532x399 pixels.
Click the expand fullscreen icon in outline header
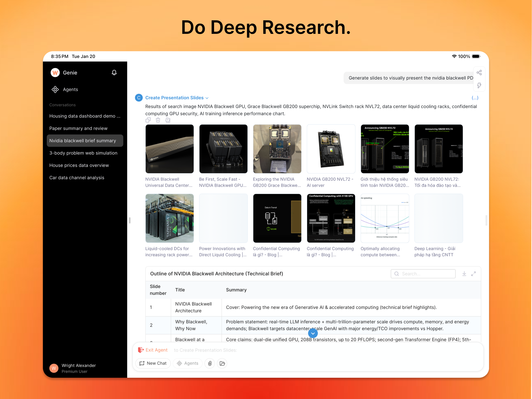click(473, 274)
